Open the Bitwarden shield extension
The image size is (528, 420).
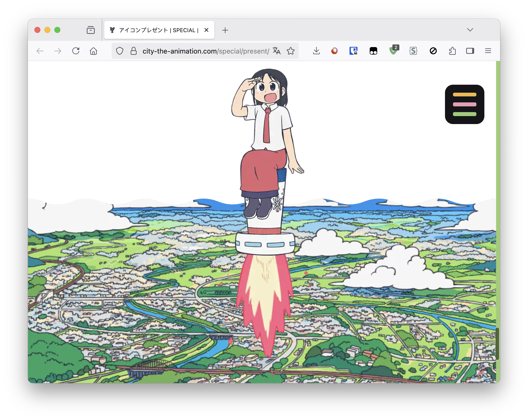[x=353, y=51]
